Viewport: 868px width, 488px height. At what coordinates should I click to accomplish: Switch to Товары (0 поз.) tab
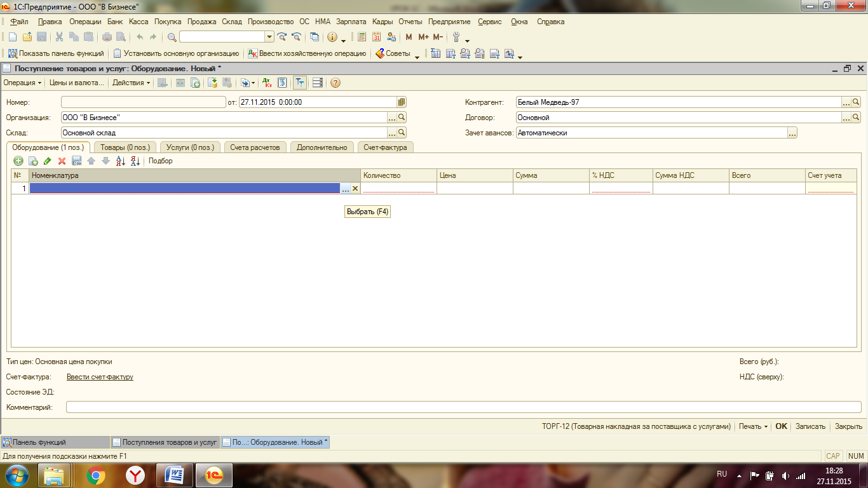(125, 147)
